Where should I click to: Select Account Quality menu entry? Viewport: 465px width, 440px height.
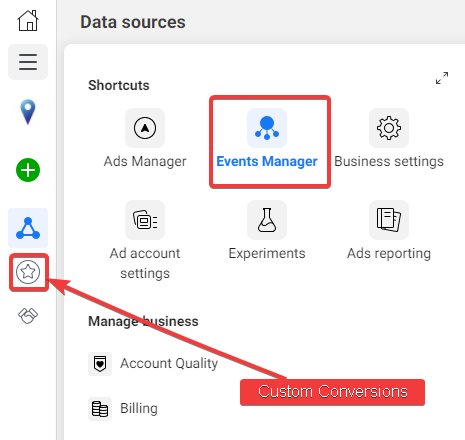pos(153,364)
